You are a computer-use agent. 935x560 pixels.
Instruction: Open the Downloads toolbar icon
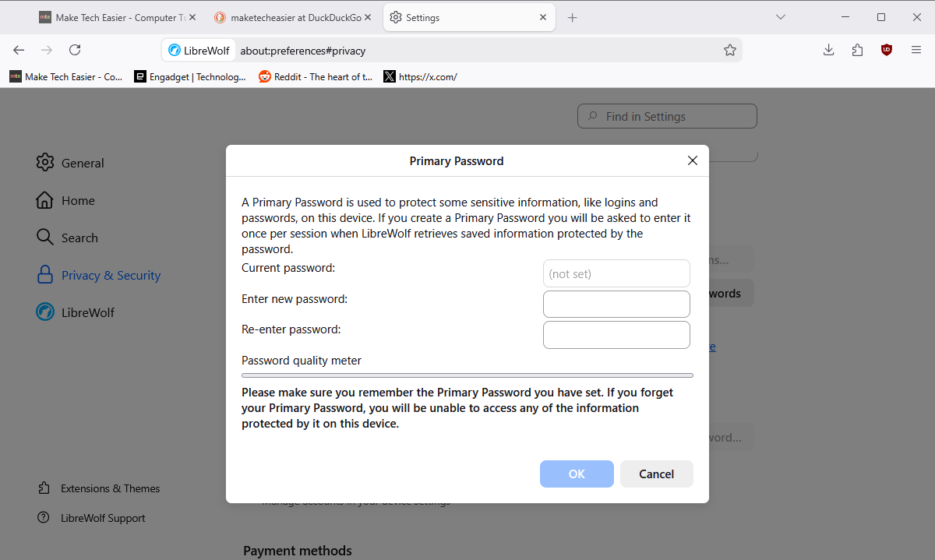tap(828, 50)
